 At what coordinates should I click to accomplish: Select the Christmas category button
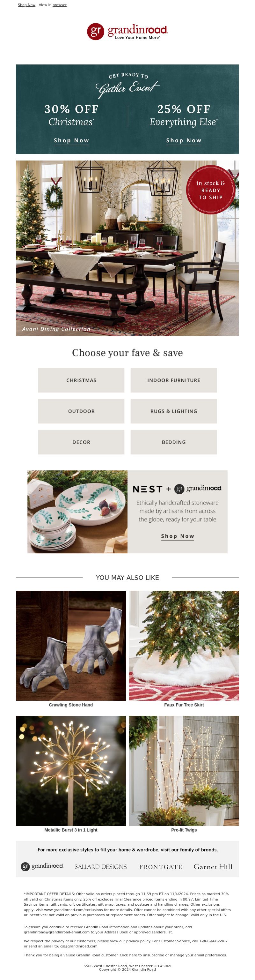(81, 380)
